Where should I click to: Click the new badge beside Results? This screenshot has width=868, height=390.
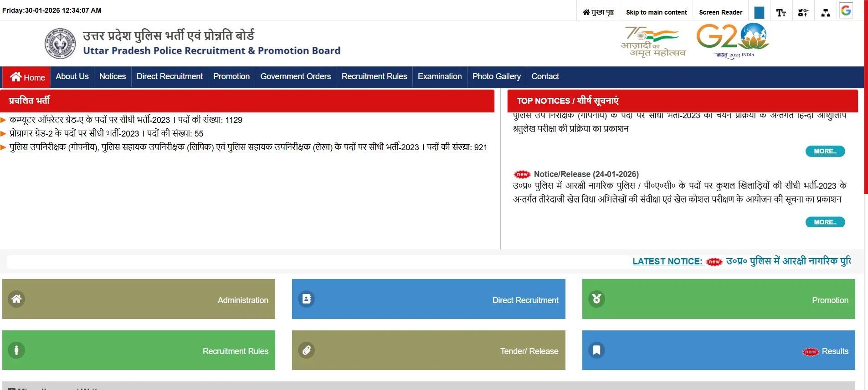pos(811,352)
